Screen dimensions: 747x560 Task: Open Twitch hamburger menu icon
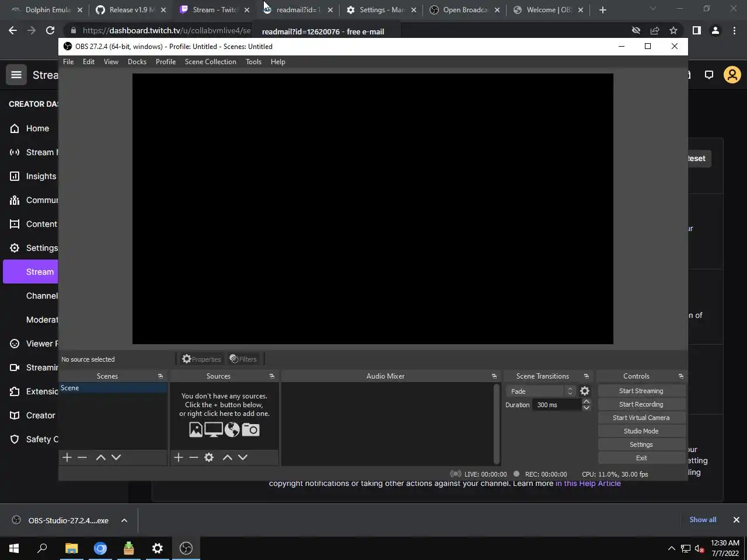pos(16,75)
